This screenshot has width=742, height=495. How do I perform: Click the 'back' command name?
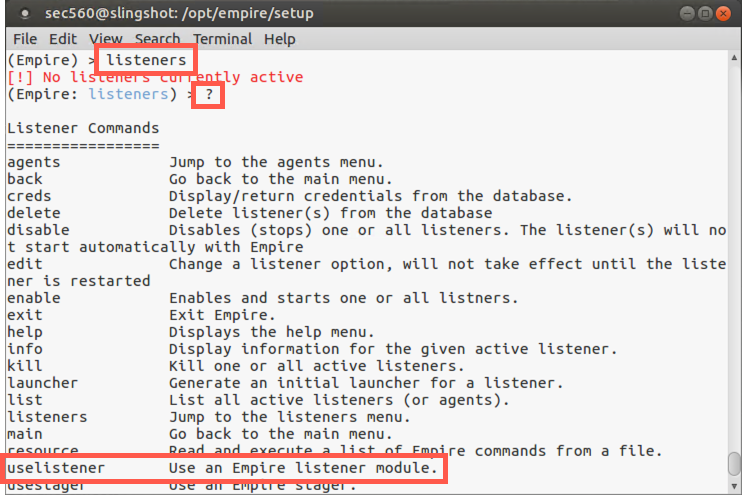tap(25, 179)
